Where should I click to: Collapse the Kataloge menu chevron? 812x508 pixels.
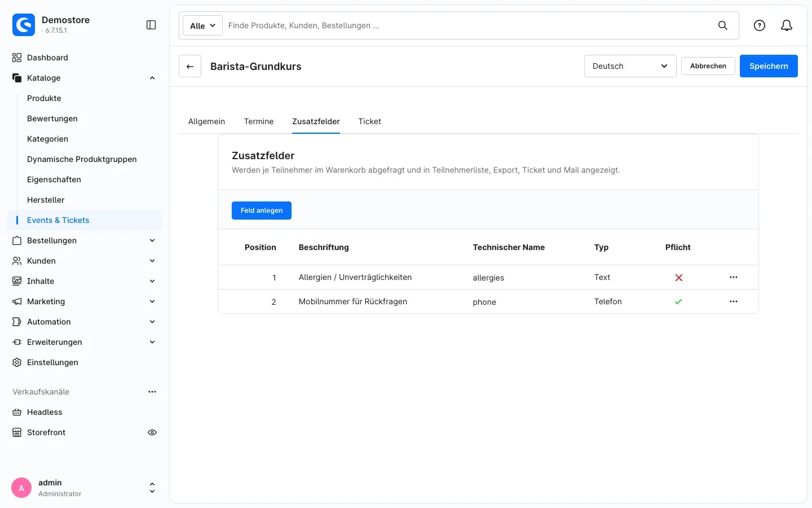coord(152,78)
